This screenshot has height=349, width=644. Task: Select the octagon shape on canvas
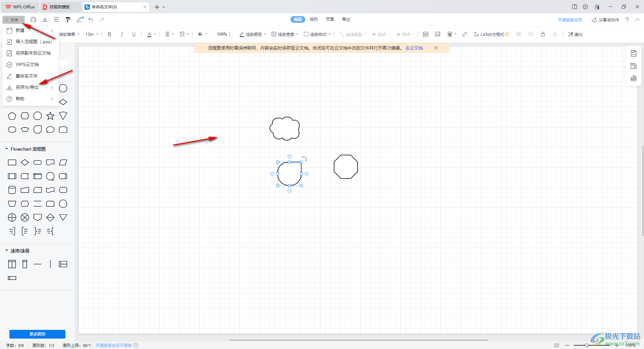click(x=346, y=167)
